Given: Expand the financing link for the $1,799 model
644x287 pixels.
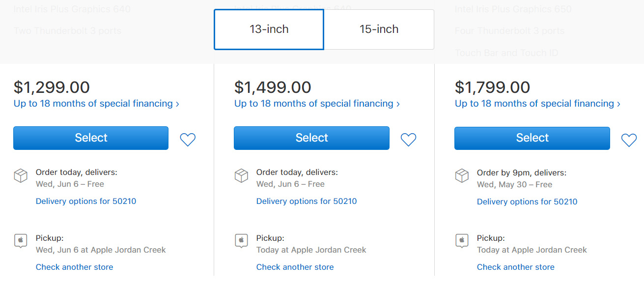Looking at the screenshot, I should (537, 103).
